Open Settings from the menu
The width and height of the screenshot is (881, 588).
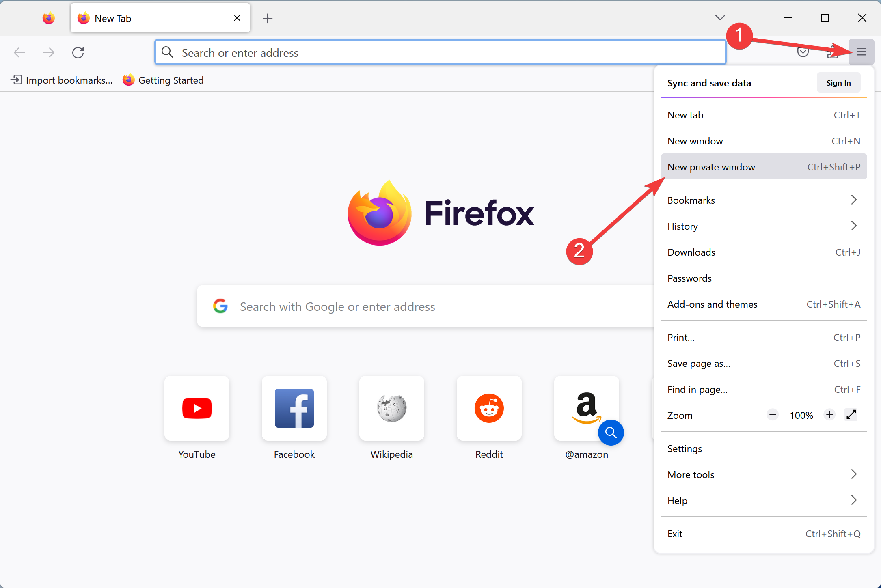(685, 448)
